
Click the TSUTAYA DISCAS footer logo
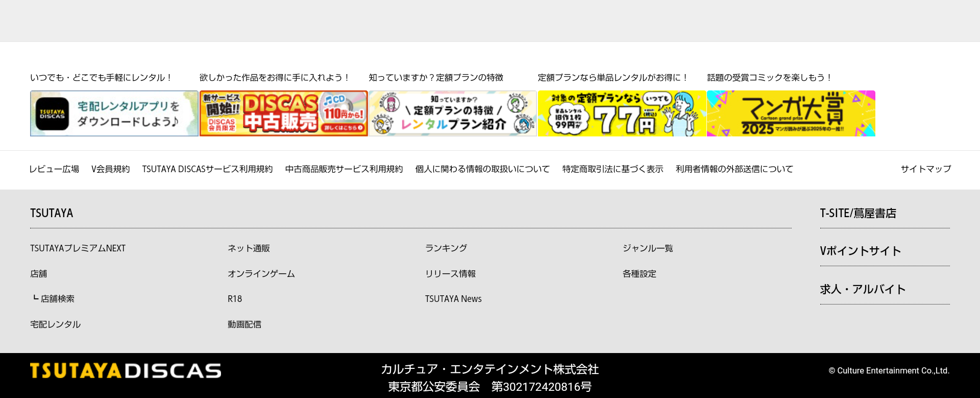[126, 371]
